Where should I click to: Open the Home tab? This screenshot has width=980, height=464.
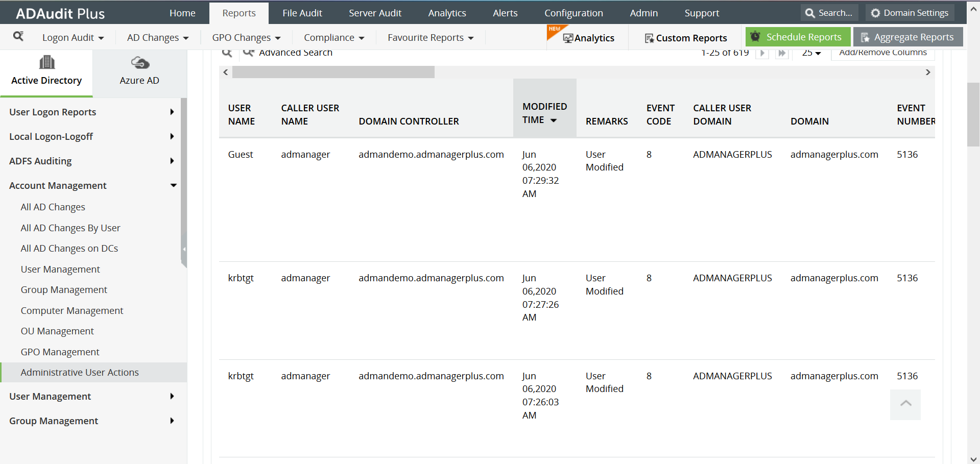(x=182, y=13)
